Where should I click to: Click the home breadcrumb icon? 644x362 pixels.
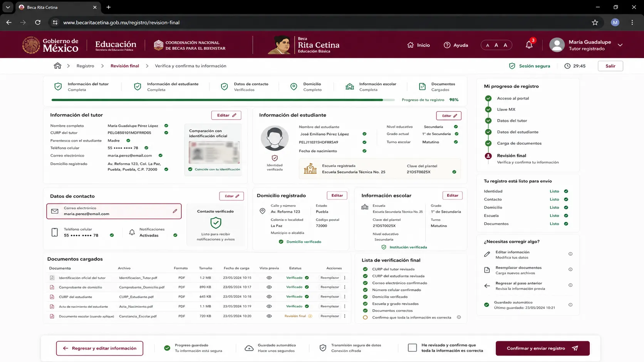pyautogui.click(x=57, y=66)
